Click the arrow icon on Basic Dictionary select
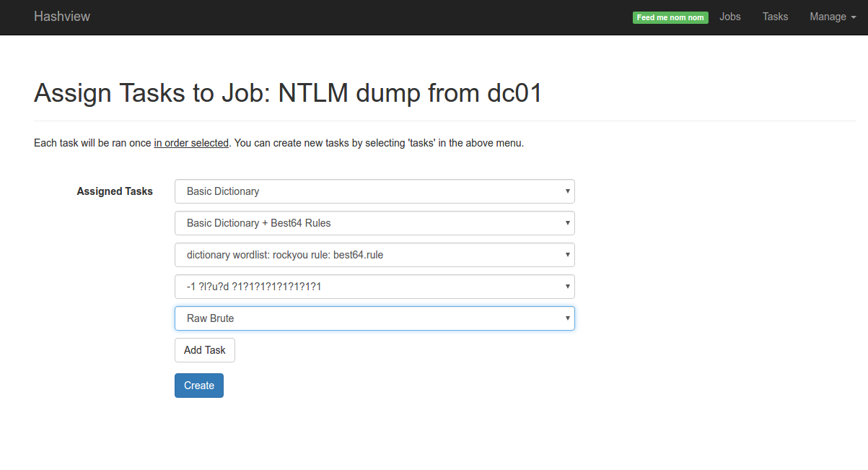The height and width of the screenshot is (470, 868). (568, 191)
